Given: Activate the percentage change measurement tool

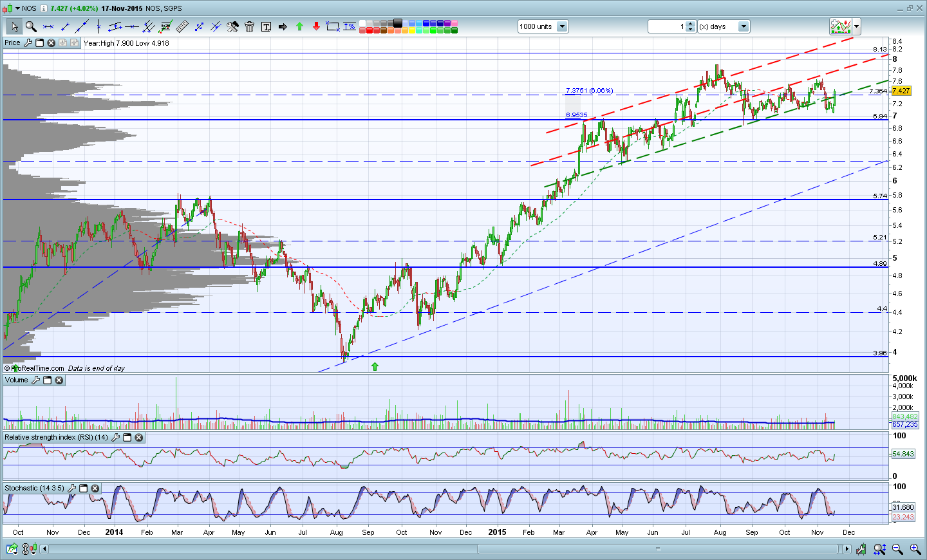Looking at the screenshot, I should click(350, 26).
